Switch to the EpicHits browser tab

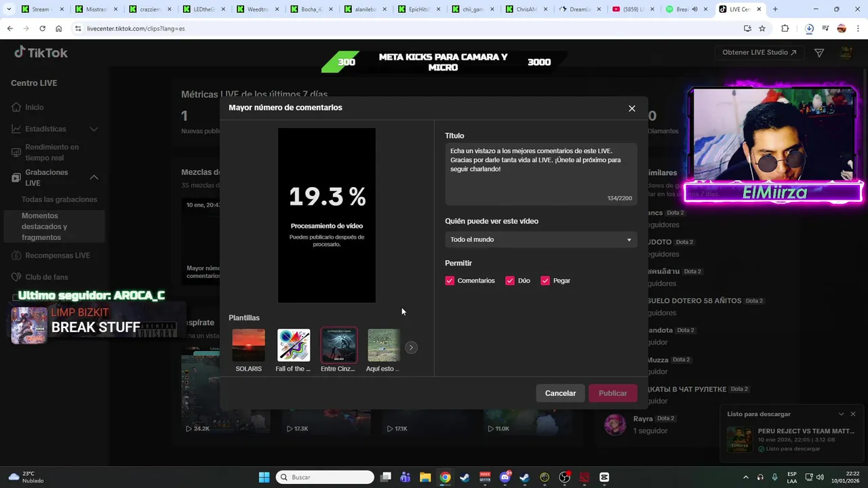pos(418,9)
